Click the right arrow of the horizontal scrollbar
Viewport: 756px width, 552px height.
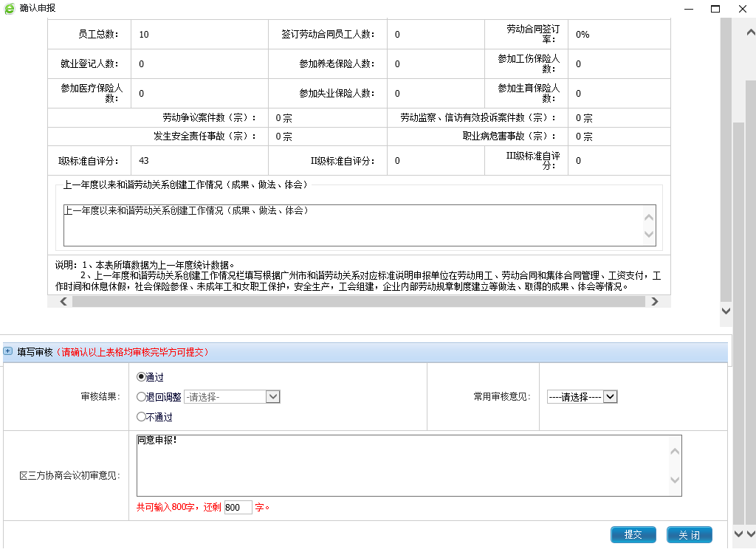pos(654,301)
